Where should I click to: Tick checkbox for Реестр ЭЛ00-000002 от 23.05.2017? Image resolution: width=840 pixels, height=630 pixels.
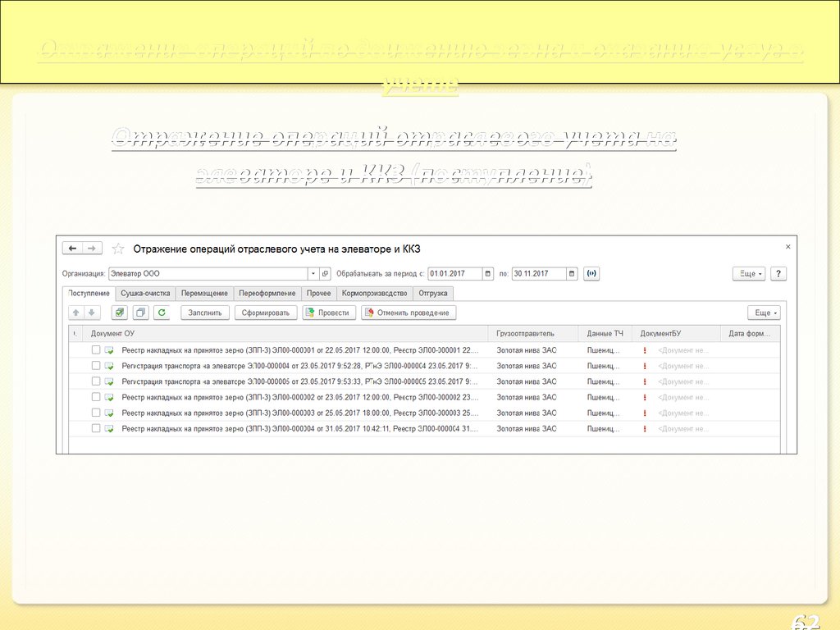pyautogui.click(x=96, y=397)
